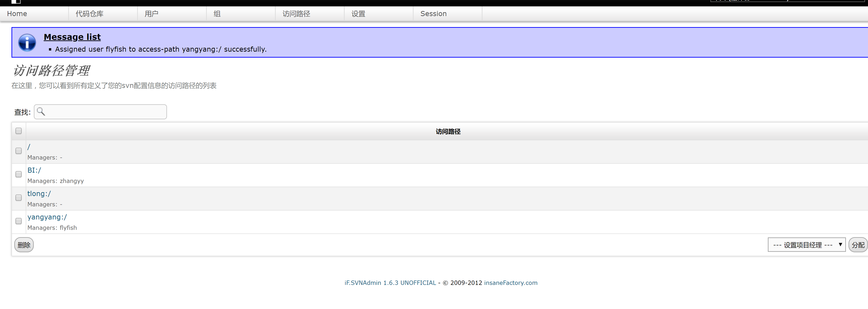Check the root '/' path checkbox
868x309 pixels.
pos(19,151)
